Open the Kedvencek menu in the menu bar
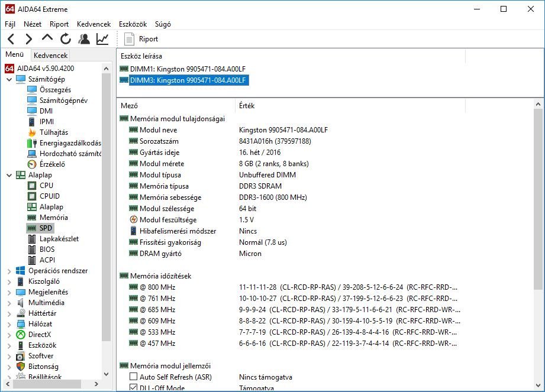This screenshot has height=392, width=545. click(94, 24)
